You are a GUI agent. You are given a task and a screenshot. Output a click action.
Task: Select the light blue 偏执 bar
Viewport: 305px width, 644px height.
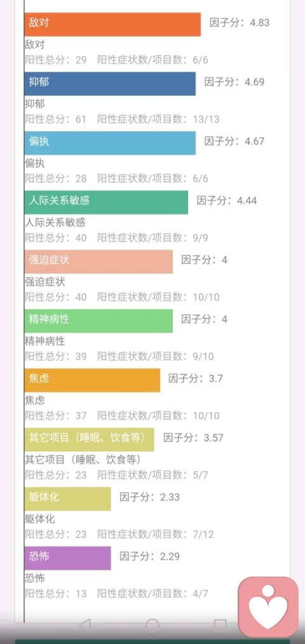pos(110,143)
